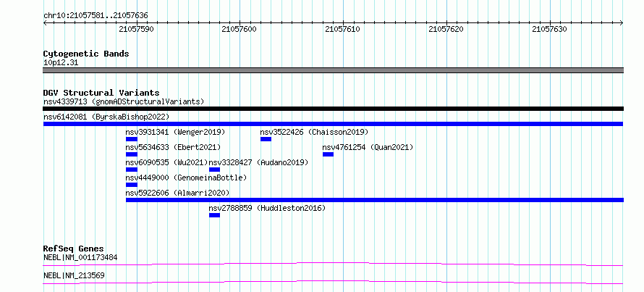Click the nsv6142081 ByrskaBishop2022 label
644x292 pixels.
[x=106, y=117]
